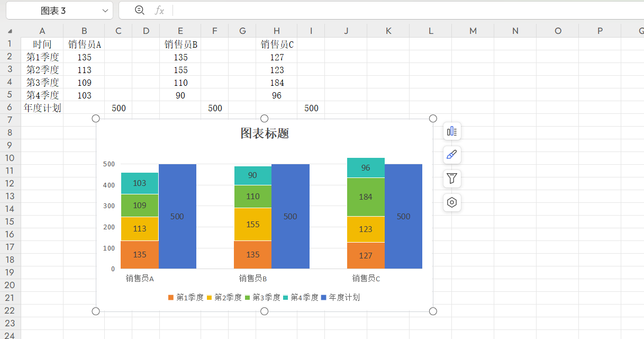Select the chart title 图表标题
Screen dimensions: 644x339
click(265, 133)
